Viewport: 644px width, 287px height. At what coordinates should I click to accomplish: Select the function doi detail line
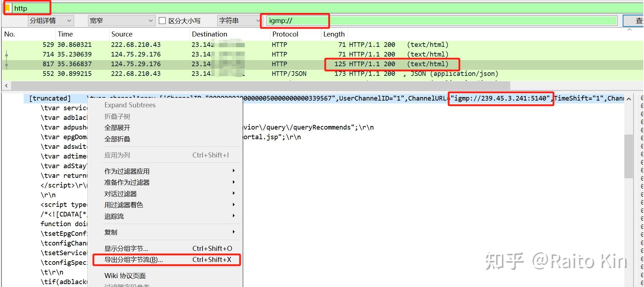click(63, 224)
